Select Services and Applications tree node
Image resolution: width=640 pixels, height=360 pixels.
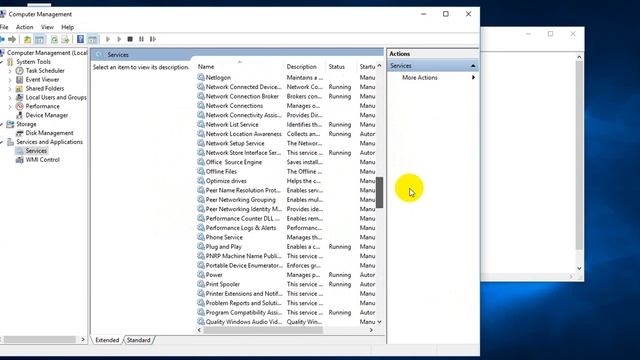tap(49, 142)
